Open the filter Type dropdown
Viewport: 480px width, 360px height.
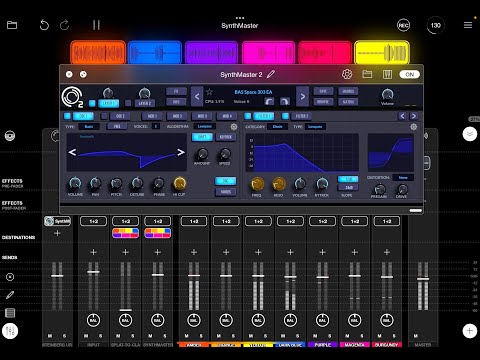tap(315, 126)
